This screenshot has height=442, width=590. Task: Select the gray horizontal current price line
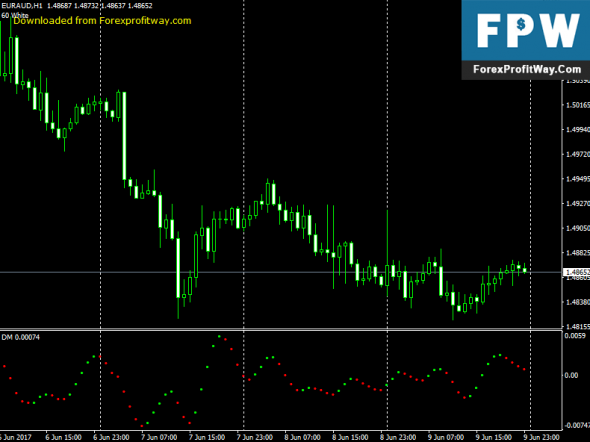pyautogui.click(x=281, y=272)
